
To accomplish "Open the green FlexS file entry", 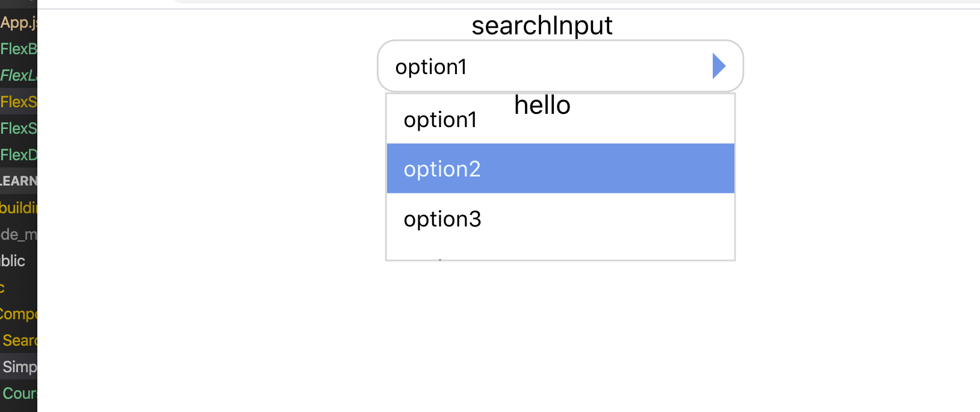I will tap(19, 128).
